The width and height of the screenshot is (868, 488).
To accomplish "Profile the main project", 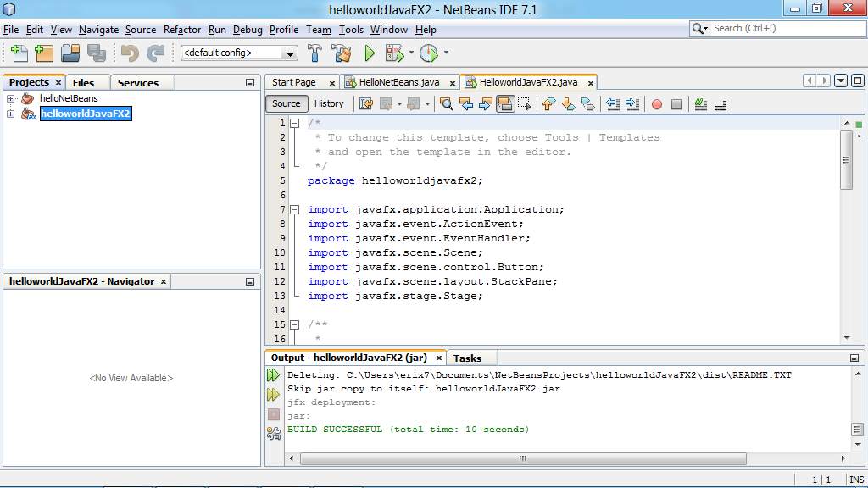I will (x=429, y=53).
